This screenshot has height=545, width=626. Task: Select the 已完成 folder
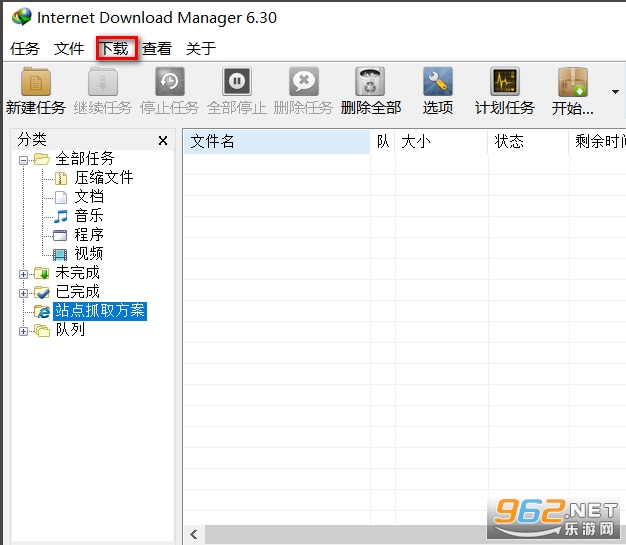point(77,292)
